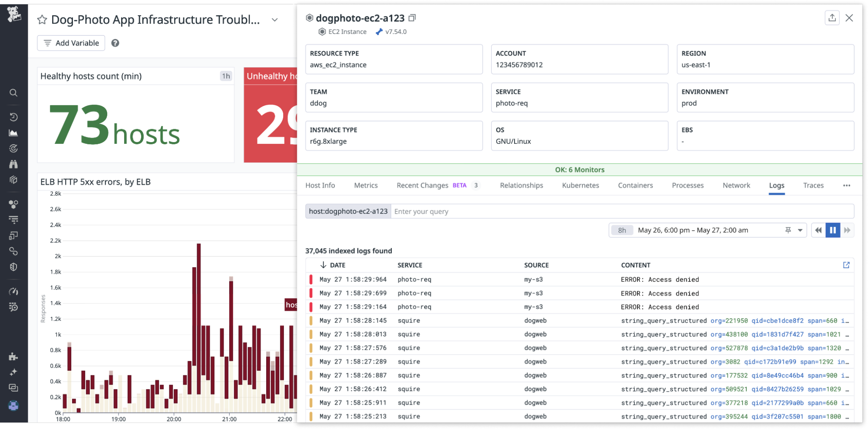868x429 pixels.
Task: Expand the more tabs ellipsis menu
Action: click(x=846, y=186)
